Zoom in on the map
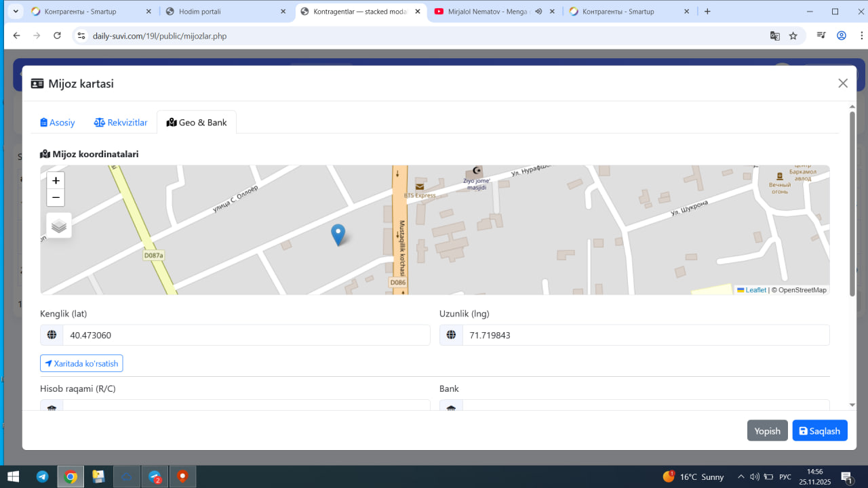Screen dimensions: 868x488 [56, 180]
